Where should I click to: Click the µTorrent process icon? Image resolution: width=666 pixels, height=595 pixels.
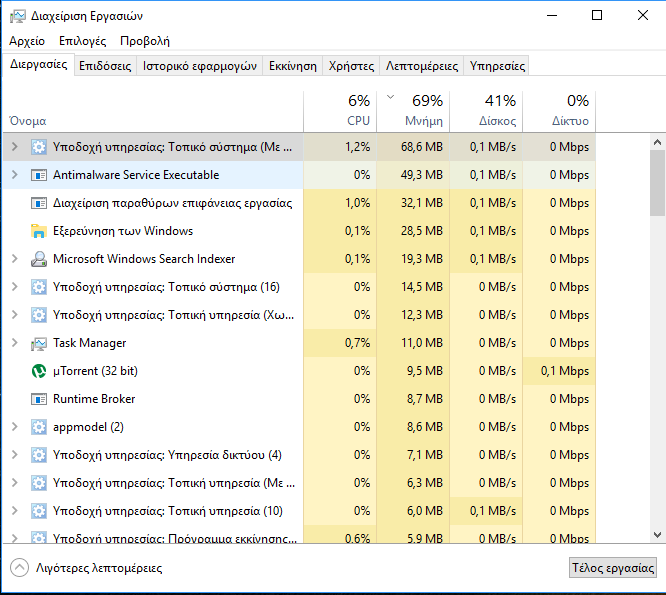pos(39,371)
